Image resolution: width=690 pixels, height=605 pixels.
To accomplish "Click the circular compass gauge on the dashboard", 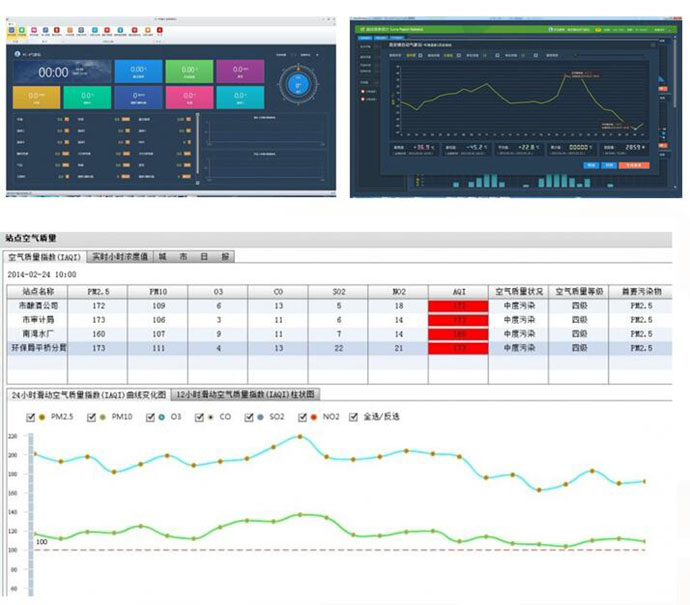I will click(x=295, y=84).
